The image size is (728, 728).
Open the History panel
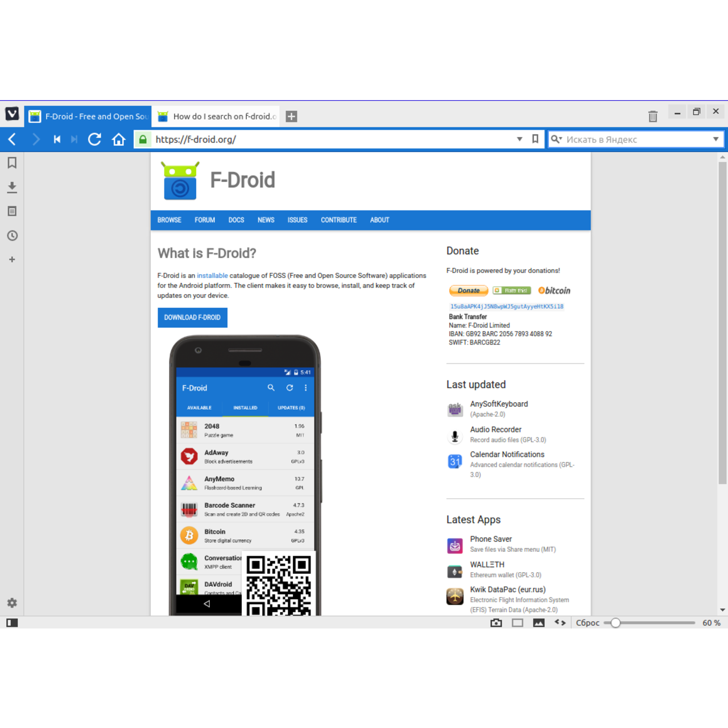[12, 235]
